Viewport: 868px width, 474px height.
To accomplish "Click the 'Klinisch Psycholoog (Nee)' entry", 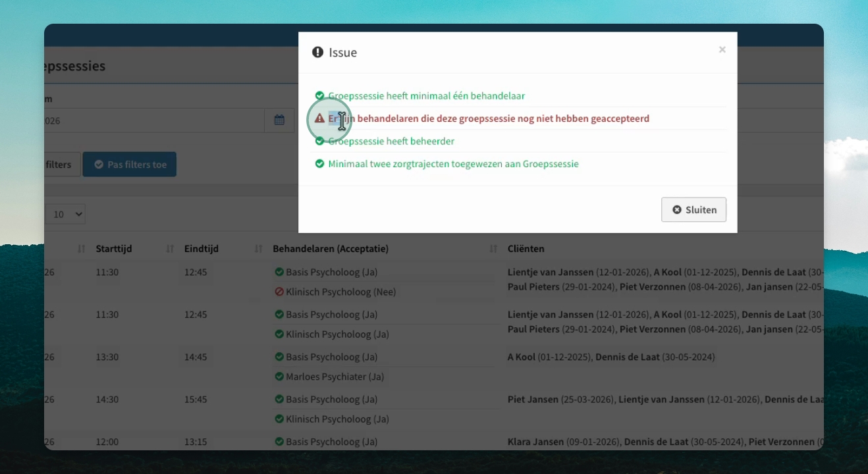I will [340, 292].
